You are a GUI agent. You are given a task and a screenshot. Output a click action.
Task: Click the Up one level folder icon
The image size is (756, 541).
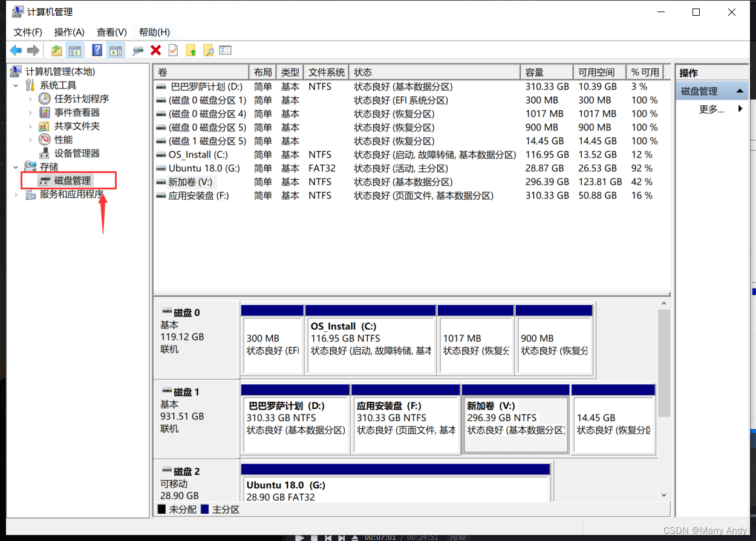pyautogui.click(x=57, y=51)
